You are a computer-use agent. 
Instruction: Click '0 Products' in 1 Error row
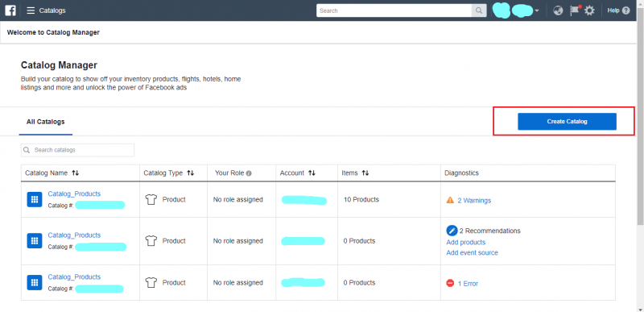coord(359,282)
